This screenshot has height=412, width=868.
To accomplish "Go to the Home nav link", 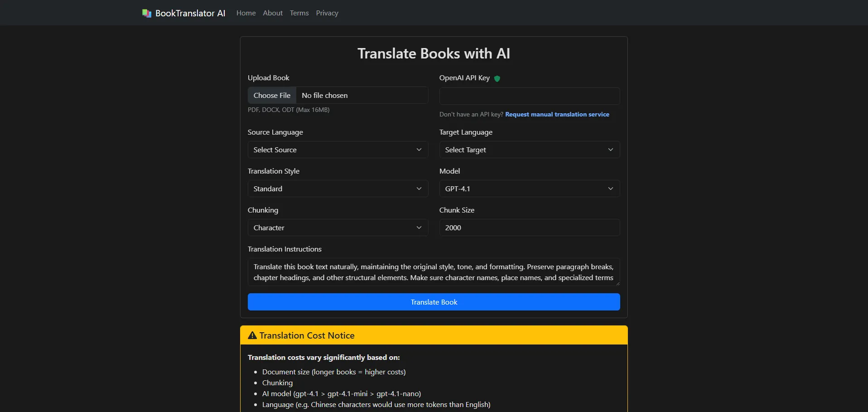I will (246, 13).
